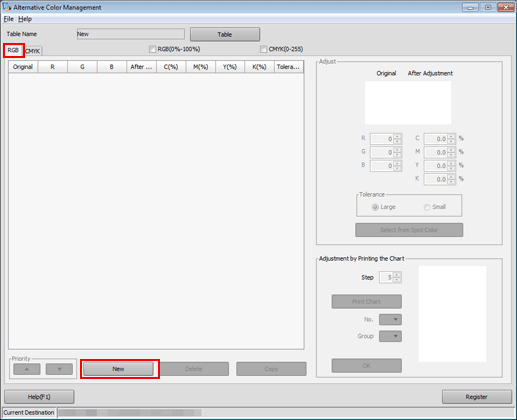This screenshot has height=420, width=517.
Task: Click the Tolerance column header
Action: tap(289, 67)
